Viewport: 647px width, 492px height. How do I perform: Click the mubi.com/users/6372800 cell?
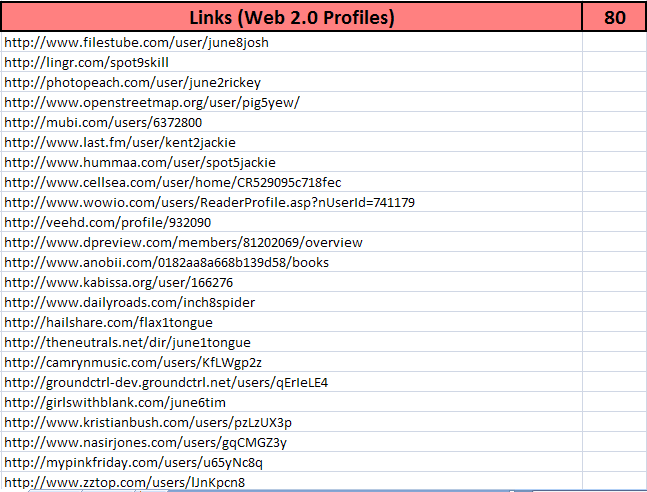click(x=291, y=122)
